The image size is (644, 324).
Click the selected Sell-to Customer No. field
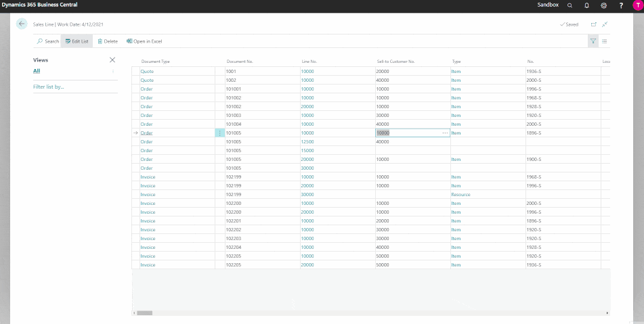tap(413, 133)
